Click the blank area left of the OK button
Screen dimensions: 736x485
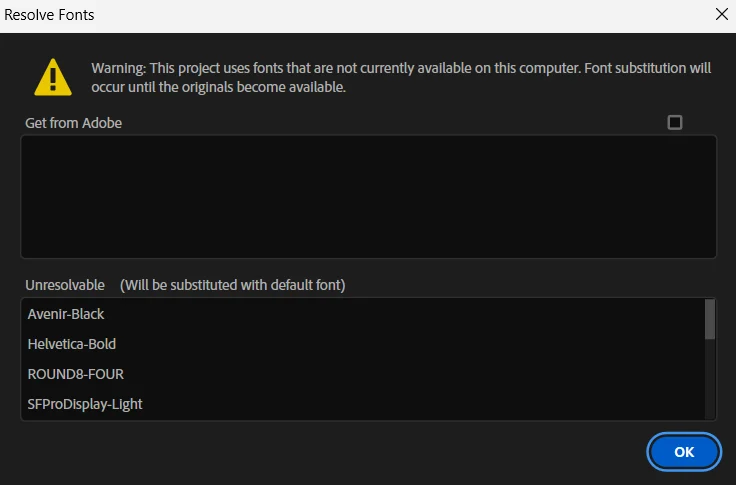coord(330,452)
